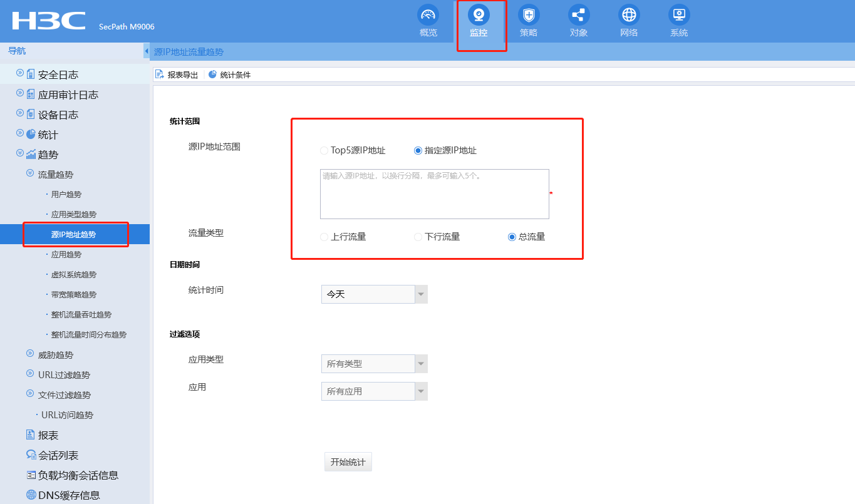Open the 概览 overview dashboard icon

tap(428, 14)
